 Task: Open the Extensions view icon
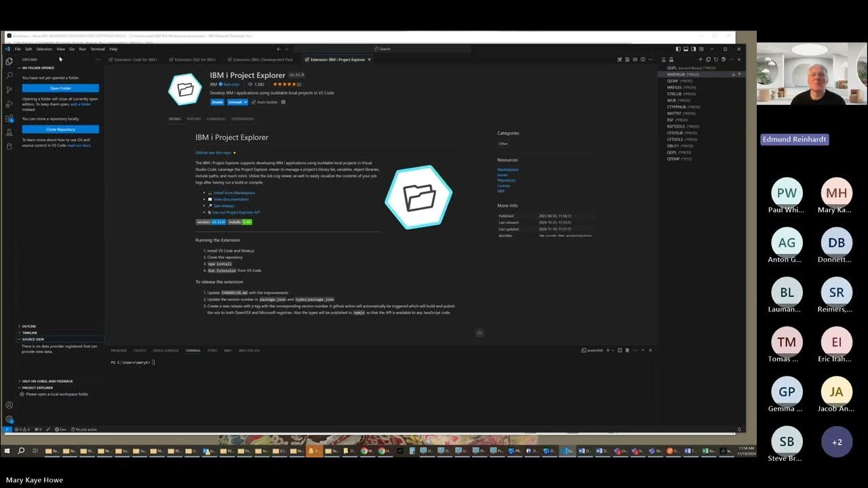(9, 118)
